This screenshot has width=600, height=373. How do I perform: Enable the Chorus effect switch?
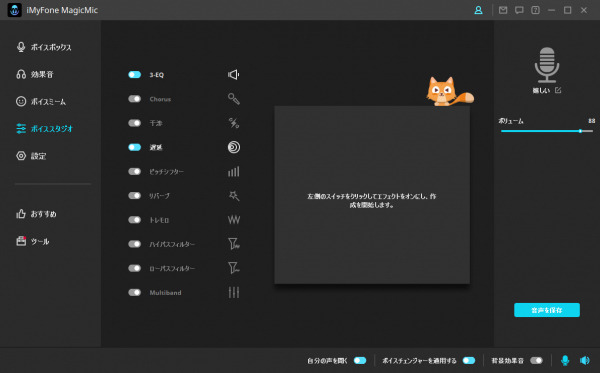(x=135, y=99)
